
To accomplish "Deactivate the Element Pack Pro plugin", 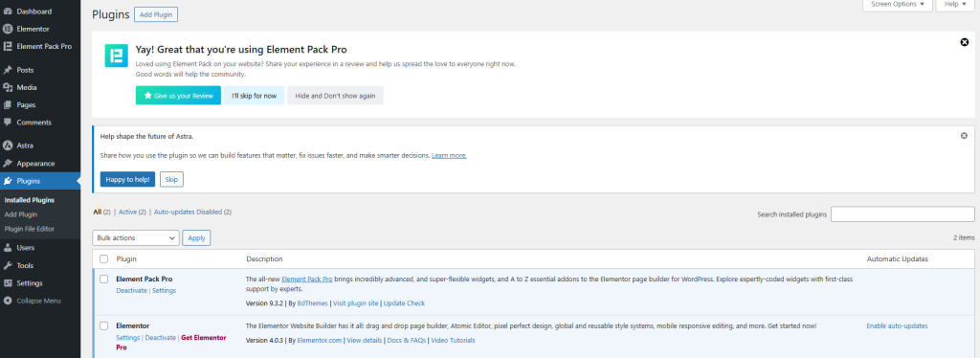I will tap(131, 291).
